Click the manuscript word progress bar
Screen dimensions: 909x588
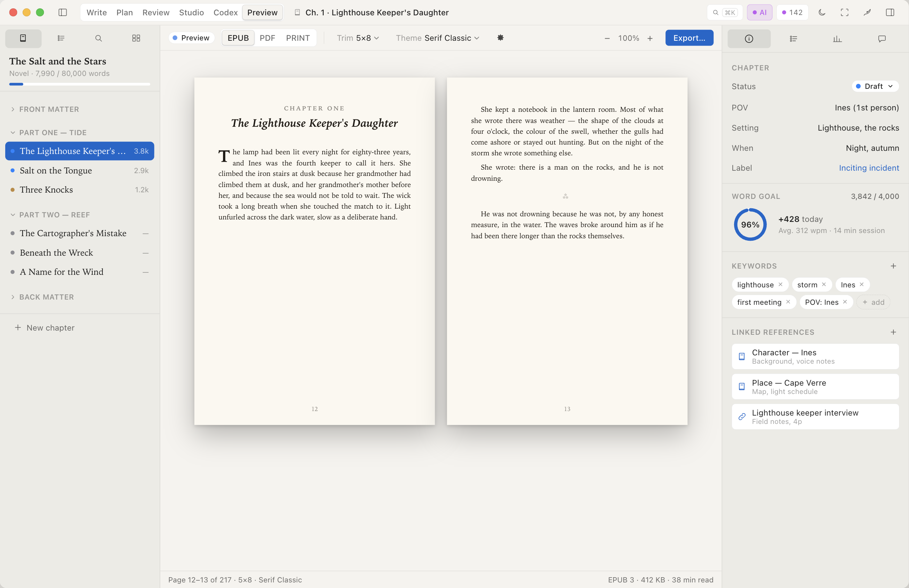(x=79, y=84)
